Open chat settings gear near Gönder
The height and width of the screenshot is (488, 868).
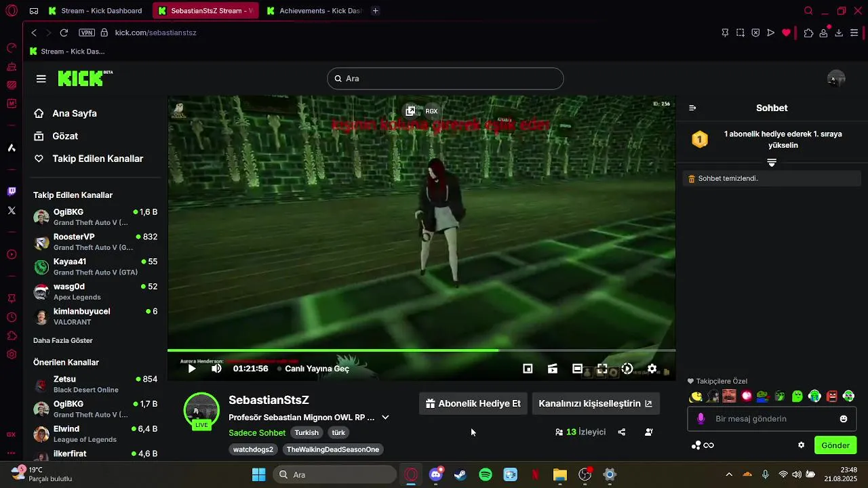point(801,445)
